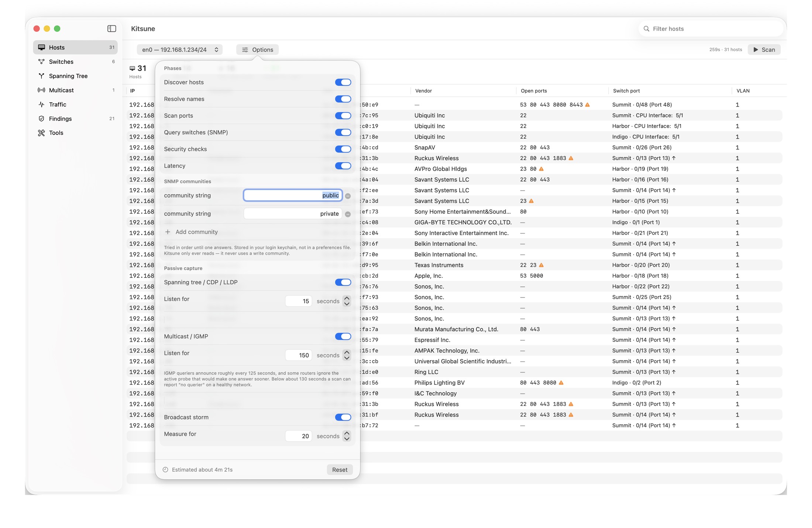Switch to Traffic view
812x528 pixels.
pos(75,104)
